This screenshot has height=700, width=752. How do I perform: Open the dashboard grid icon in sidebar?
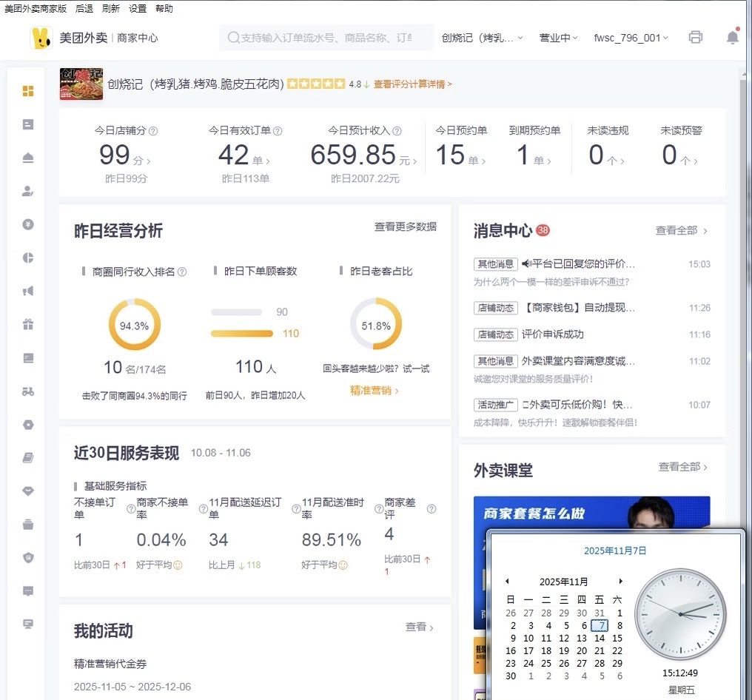pyautogui.click(x=27, y=90)
